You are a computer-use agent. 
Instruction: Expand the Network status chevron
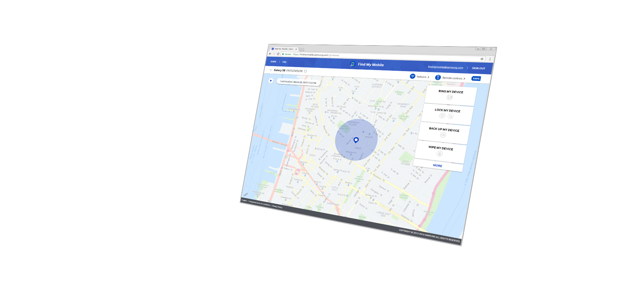pyautogui.click(x=428, y=77)
